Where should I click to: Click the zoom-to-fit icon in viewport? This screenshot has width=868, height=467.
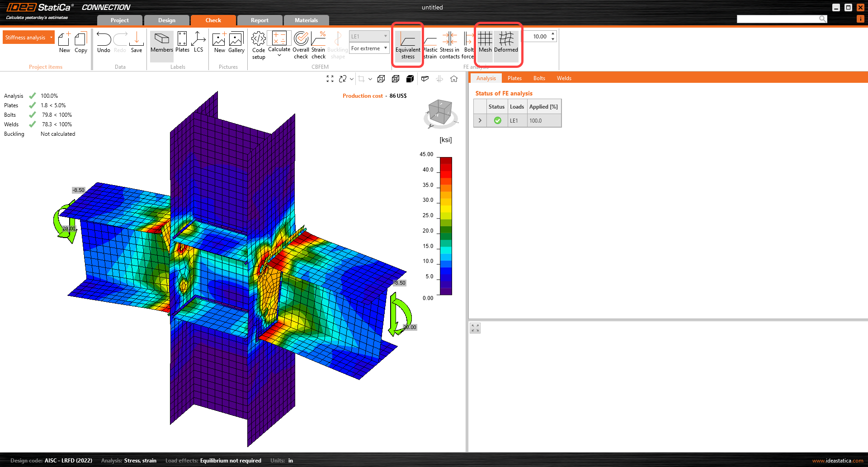click(x=330, y=79)
